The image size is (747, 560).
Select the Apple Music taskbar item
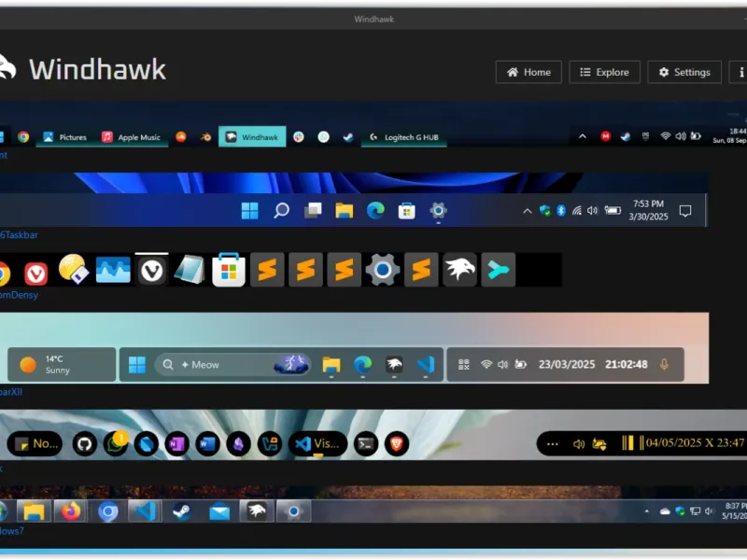[132, 137]
